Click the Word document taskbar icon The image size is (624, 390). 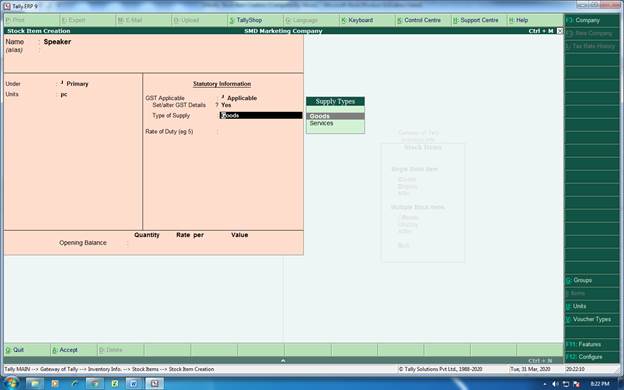click(135, 384)
